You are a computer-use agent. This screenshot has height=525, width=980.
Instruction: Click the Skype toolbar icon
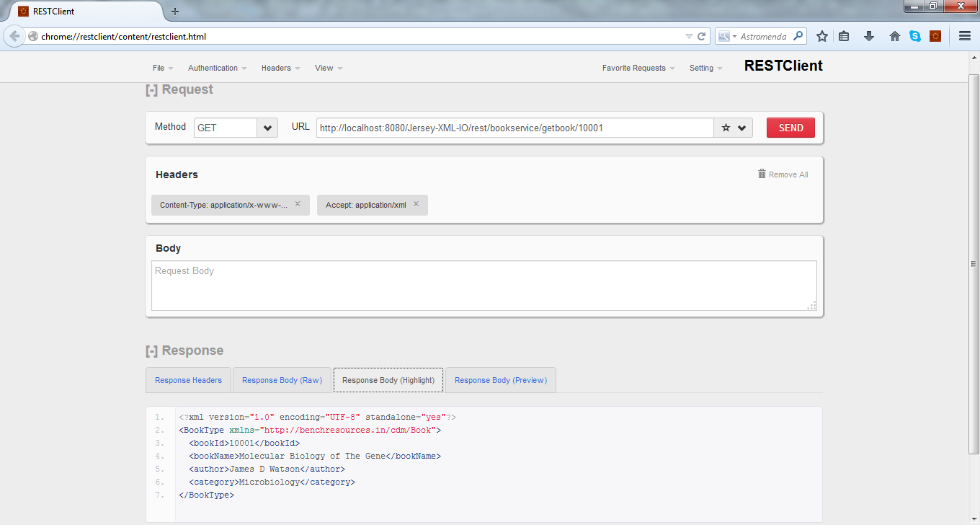click(x=915, y=36)
